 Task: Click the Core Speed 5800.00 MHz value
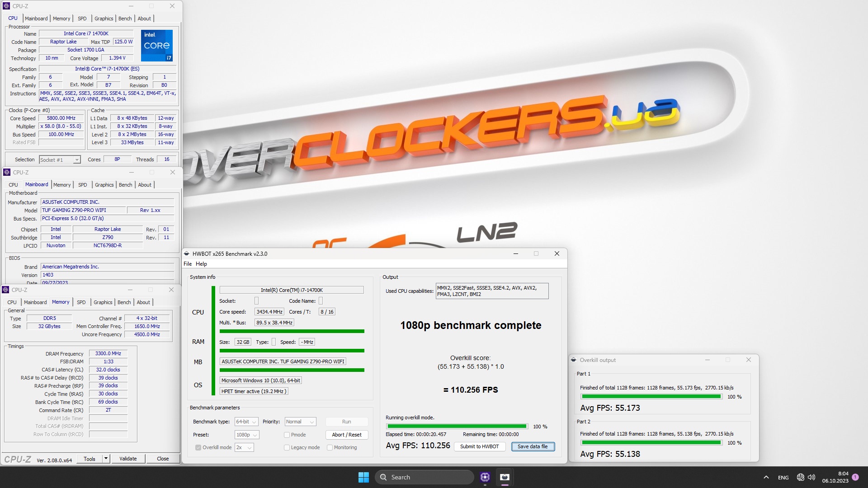(x=61, y=118)
